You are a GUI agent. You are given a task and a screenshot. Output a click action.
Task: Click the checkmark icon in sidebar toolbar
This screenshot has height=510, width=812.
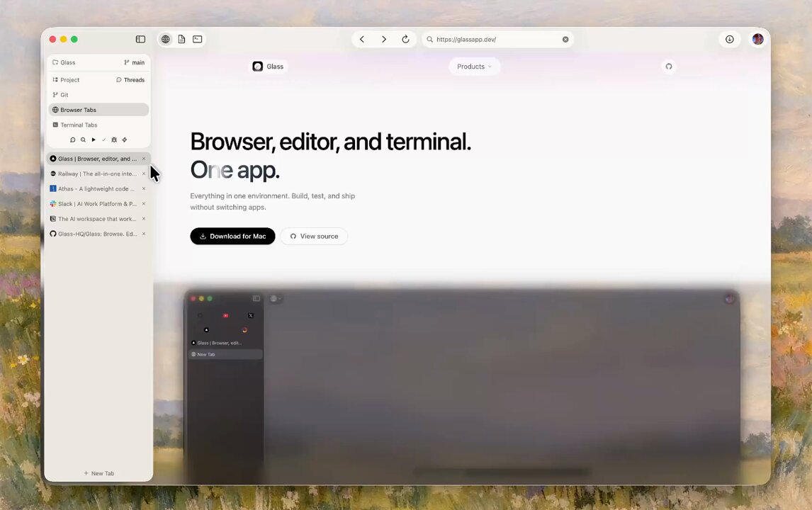click(x=103, y=140)
